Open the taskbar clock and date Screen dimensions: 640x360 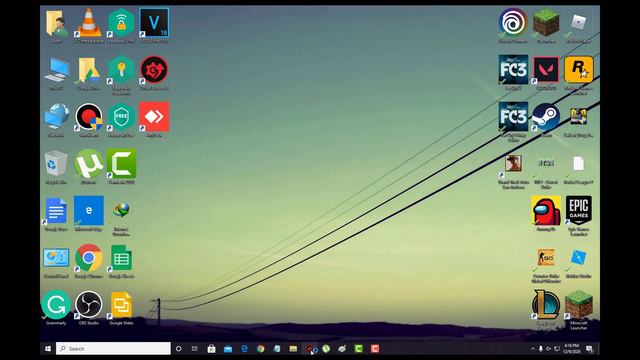point(572,349)
